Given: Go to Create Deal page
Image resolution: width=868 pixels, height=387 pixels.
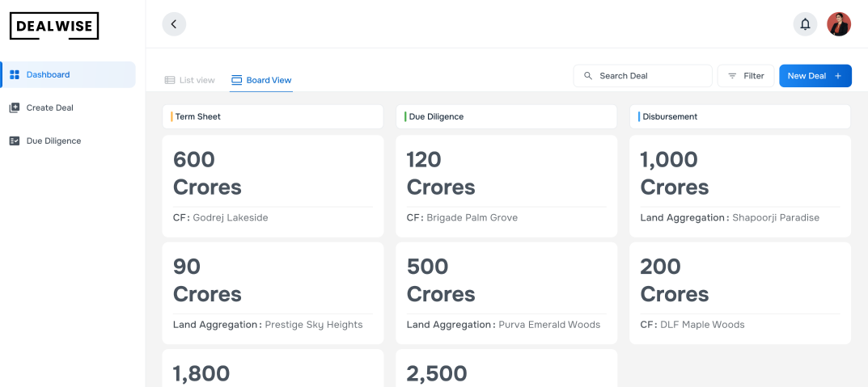Looking at the screenshot, I should [50, 107].
